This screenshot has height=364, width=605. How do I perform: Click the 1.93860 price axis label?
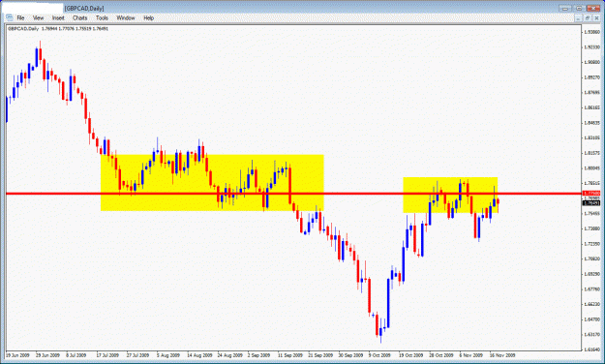click(592, 32)
